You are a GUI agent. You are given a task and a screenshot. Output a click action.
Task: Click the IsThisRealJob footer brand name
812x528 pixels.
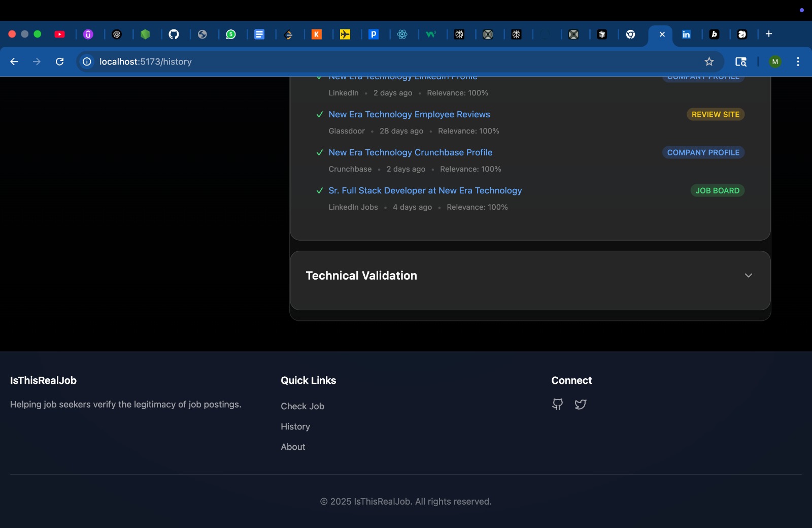[x=43, y=380]
